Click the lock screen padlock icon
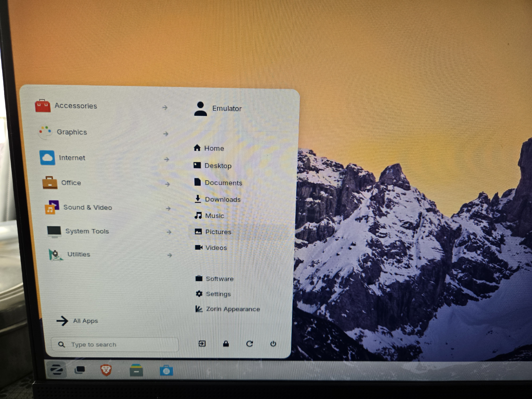Viewport: 532px width, 399px height. [226, 344]
